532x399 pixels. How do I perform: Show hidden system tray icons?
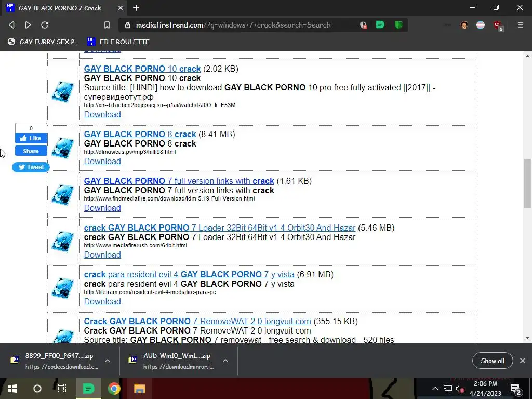pyautogui.click(x=435, y=389)
